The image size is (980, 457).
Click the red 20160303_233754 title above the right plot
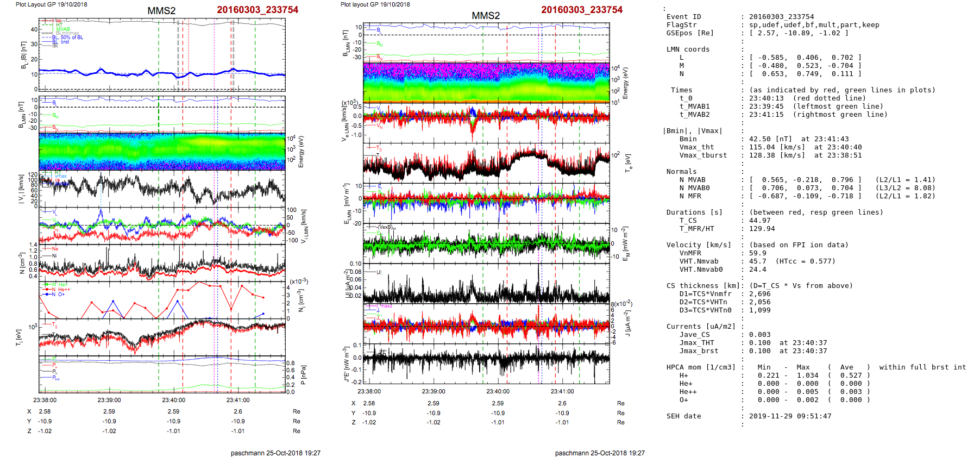(x=581, y=10)
